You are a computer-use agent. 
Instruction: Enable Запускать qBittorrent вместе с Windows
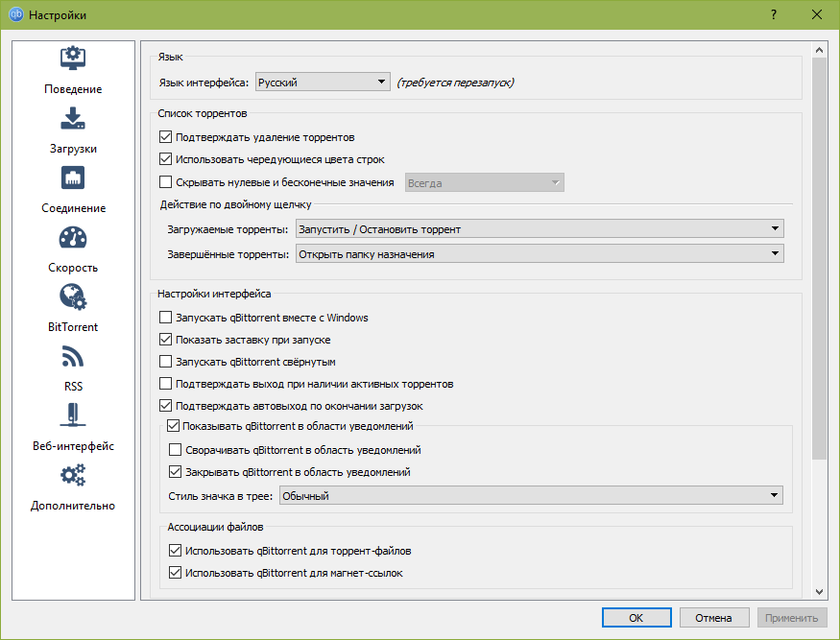click(165, 318)
